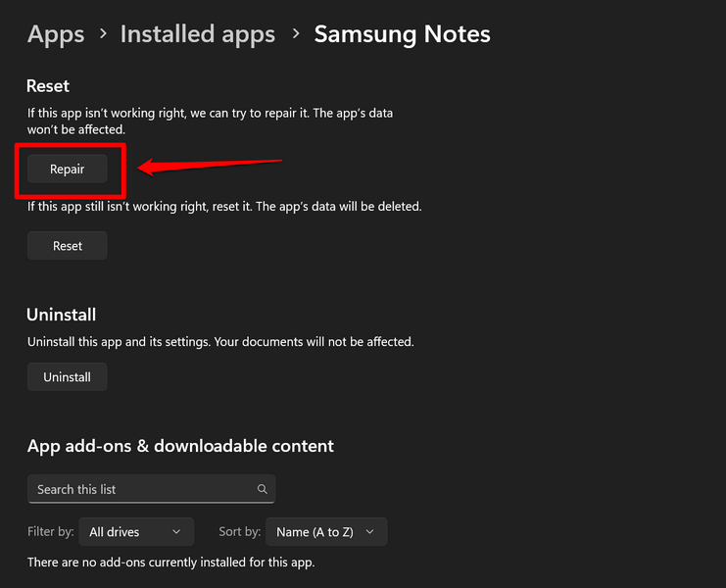Viewport: 726px width, 588px height.
Task: Click the App add-ons & downloadable content heading
Action: (180, 446)
